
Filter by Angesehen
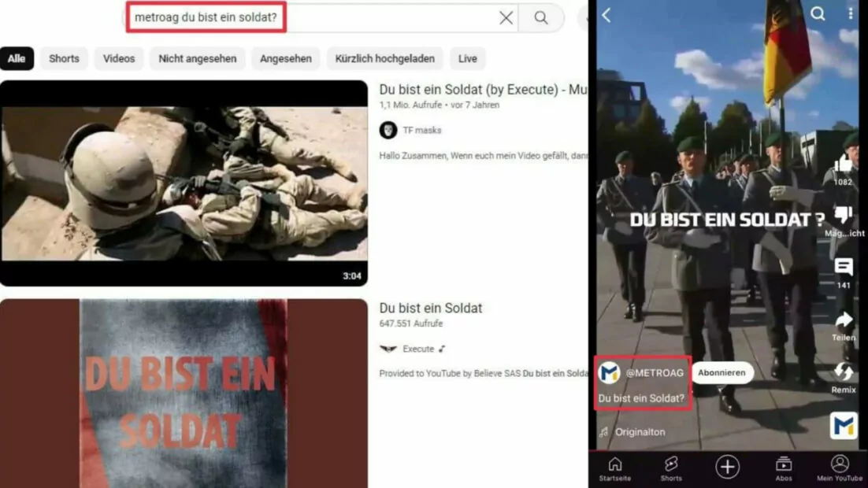tap(286, 59)
